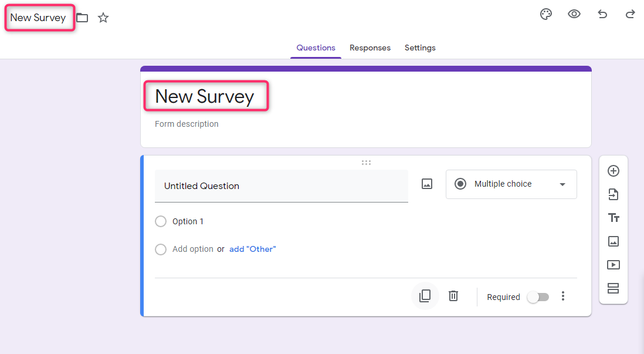Viewport: 644px width, 354px height.
Task: Duplicate the question with copy icon
Action: click(425, 296)
